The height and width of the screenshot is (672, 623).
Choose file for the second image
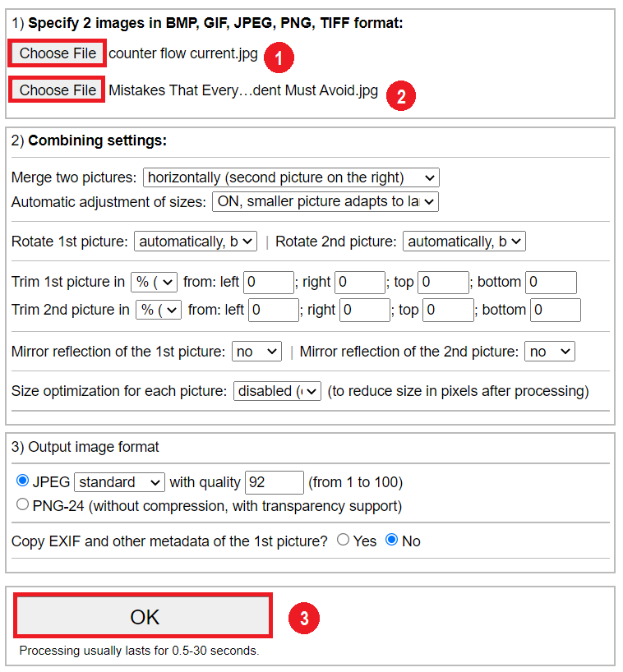58,90
